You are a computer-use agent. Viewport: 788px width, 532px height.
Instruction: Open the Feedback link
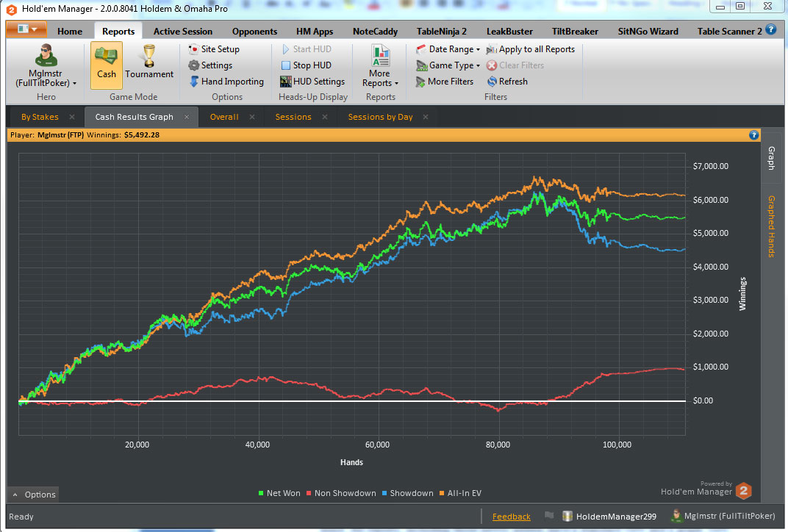click(511, 517)
